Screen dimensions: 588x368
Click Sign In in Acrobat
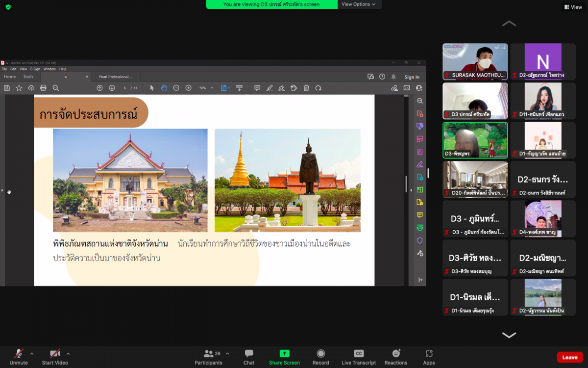412,77
